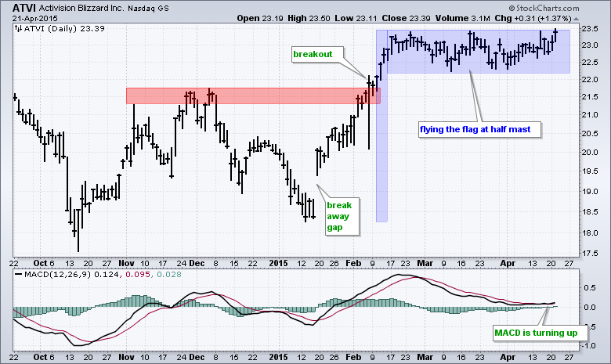Screen dimensions: 611x364
Task: Click the 23.5 price axis label
Action: click(x=590, y=29)
